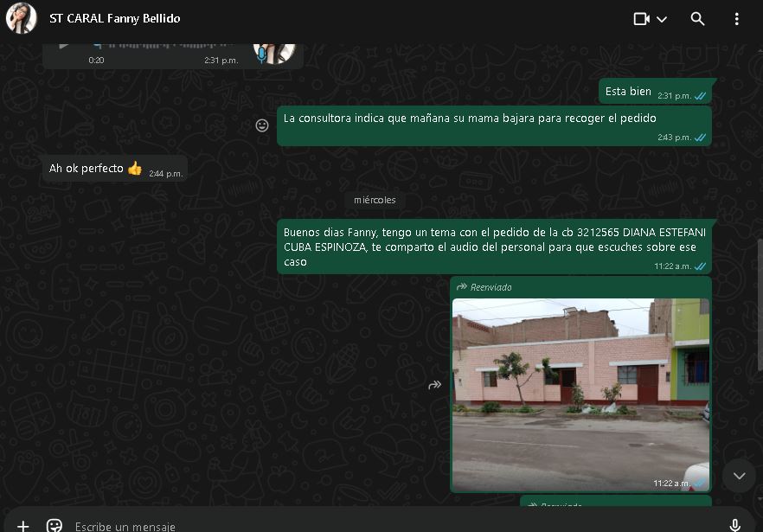This screenshot has width=763, height=532.
Task: Open the attach plus menu
Action: coord(23,525)
